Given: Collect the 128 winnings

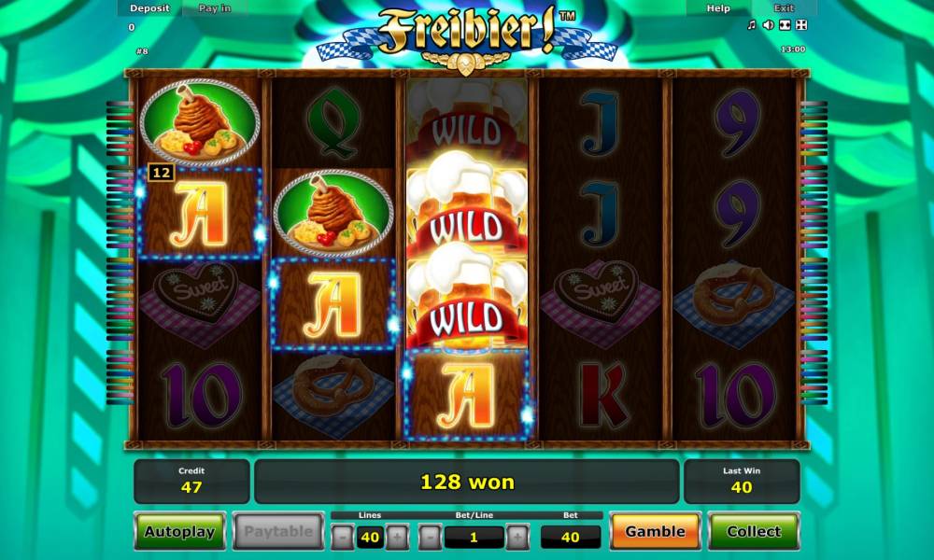Looking at the screenshot, I should pos(754,531).
